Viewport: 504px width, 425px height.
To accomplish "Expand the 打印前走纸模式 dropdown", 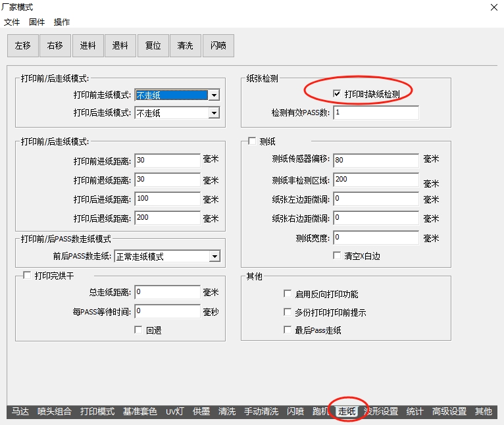I will [x=213, y=95].
